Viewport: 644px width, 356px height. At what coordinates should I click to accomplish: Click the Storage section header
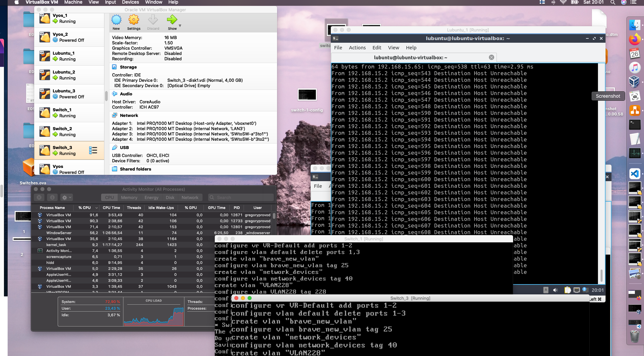128,67
